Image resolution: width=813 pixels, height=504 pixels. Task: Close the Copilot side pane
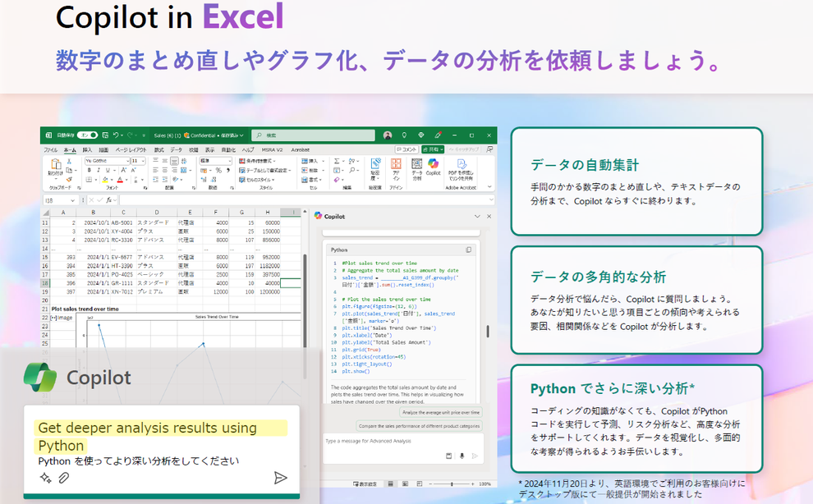(489, 216)
